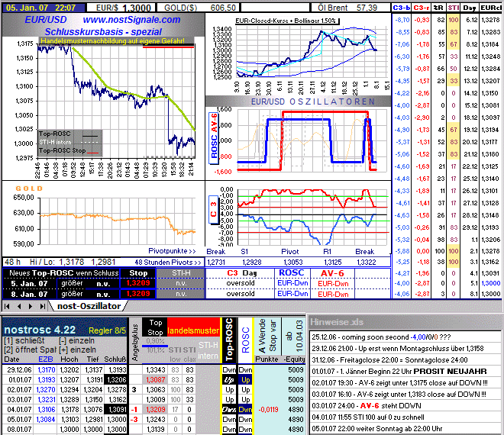Image resolution: width=504 pixels, height=435 pixels.
Task: Click the C3-r column header
Action: coord(421,8)
